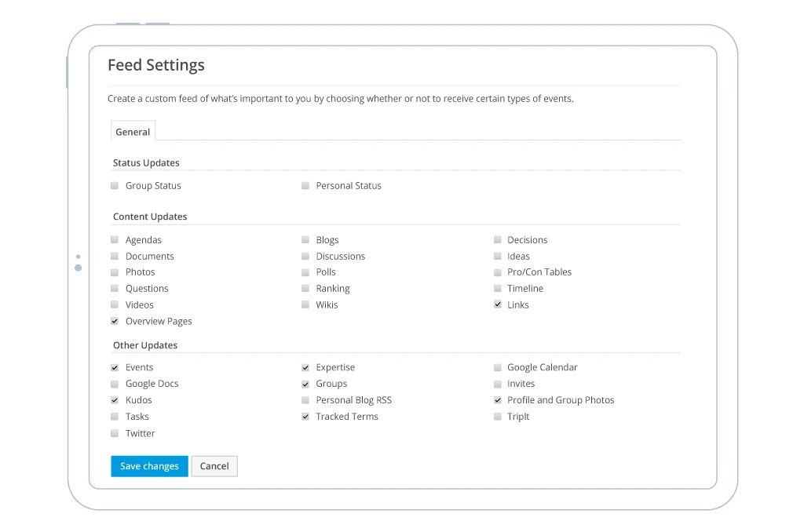Disable Overview Pages updates
This screenshot has width=804, height=532.
pos(115,321)
